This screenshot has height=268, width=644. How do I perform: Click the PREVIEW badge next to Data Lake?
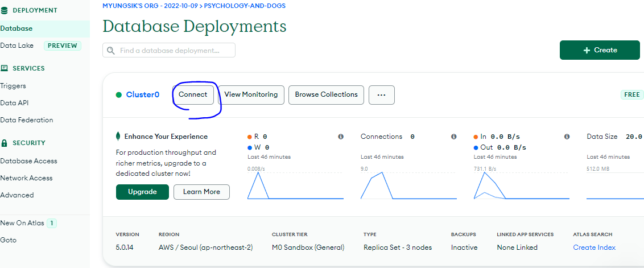[x=63, y=46]
